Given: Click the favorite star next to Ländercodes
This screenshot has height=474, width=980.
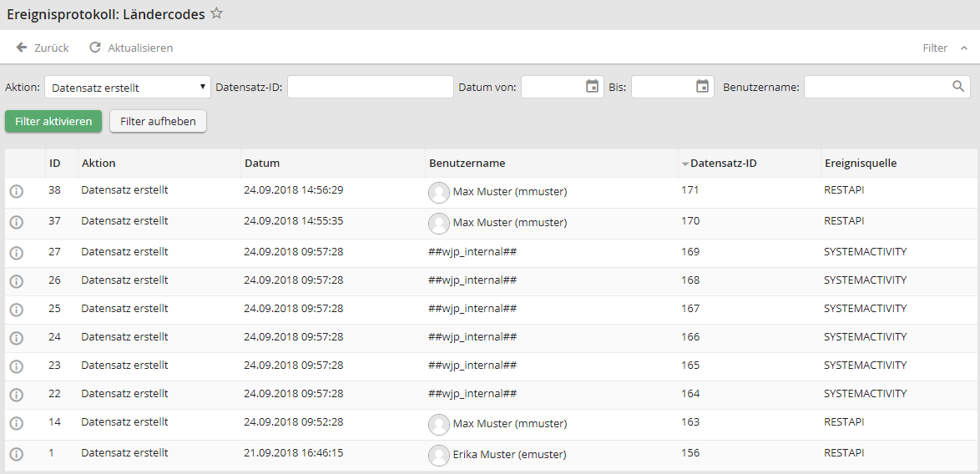Looking at the screenshot, I should [x=216, y=13].
